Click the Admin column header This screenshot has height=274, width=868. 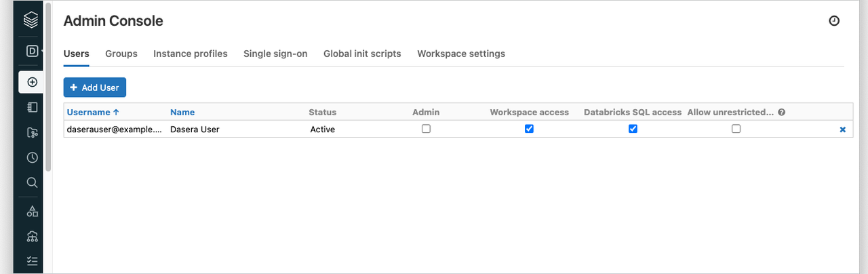426,113
